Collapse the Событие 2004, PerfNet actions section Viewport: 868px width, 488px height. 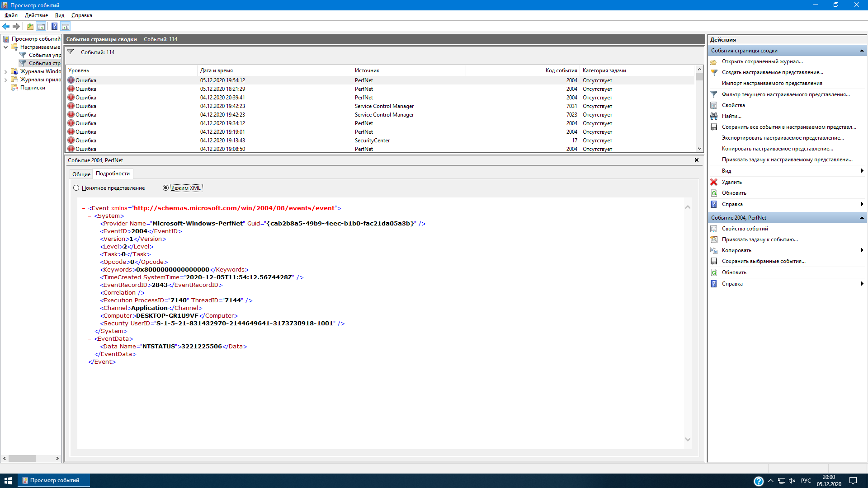tap(862, 218)
